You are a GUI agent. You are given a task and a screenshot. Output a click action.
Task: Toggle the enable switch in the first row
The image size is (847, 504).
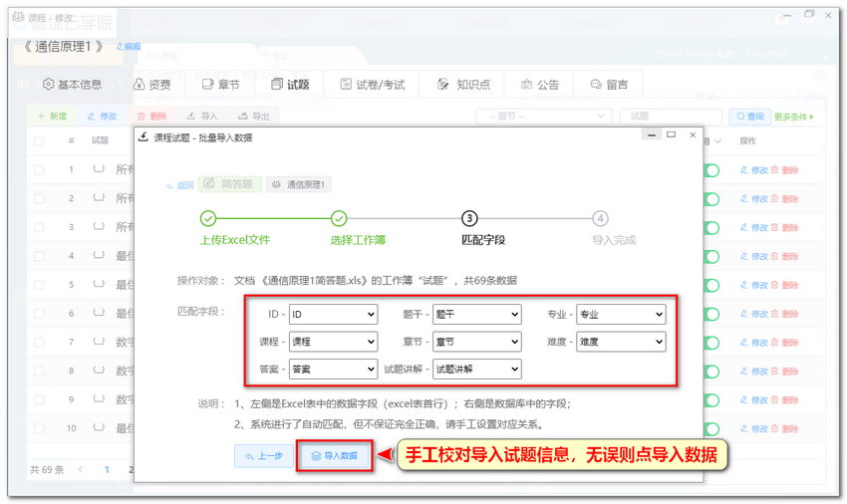tap(711, 170)
